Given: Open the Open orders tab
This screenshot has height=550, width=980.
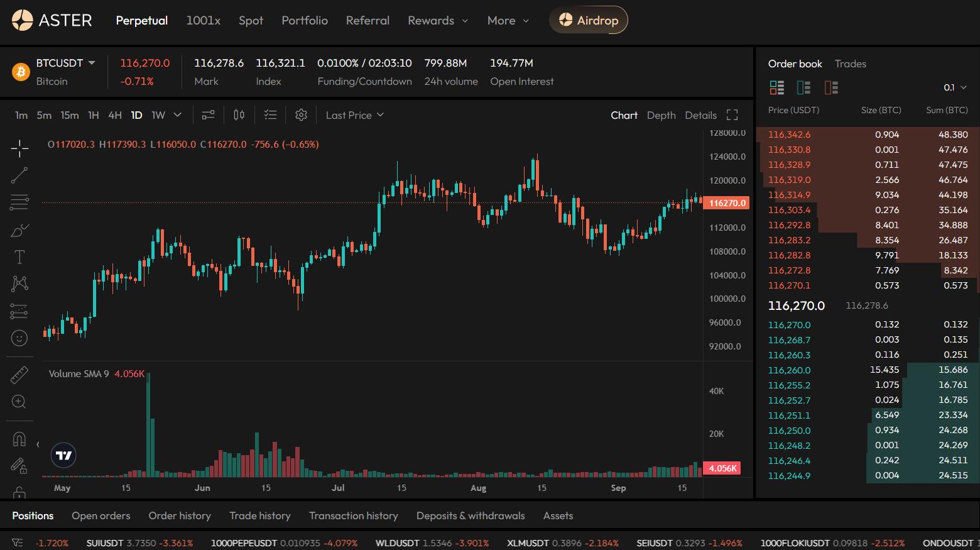Looking at the screenshot, I should point(101,515).
